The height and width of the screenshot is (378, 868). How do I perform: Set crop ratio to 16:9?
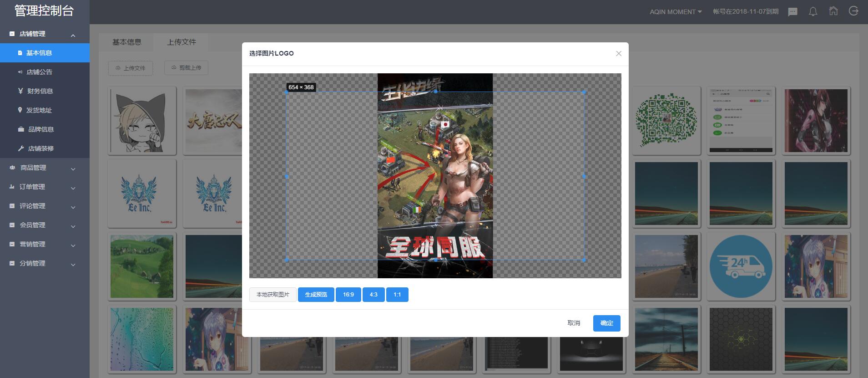pyautogui.click(x=348, y=295)
